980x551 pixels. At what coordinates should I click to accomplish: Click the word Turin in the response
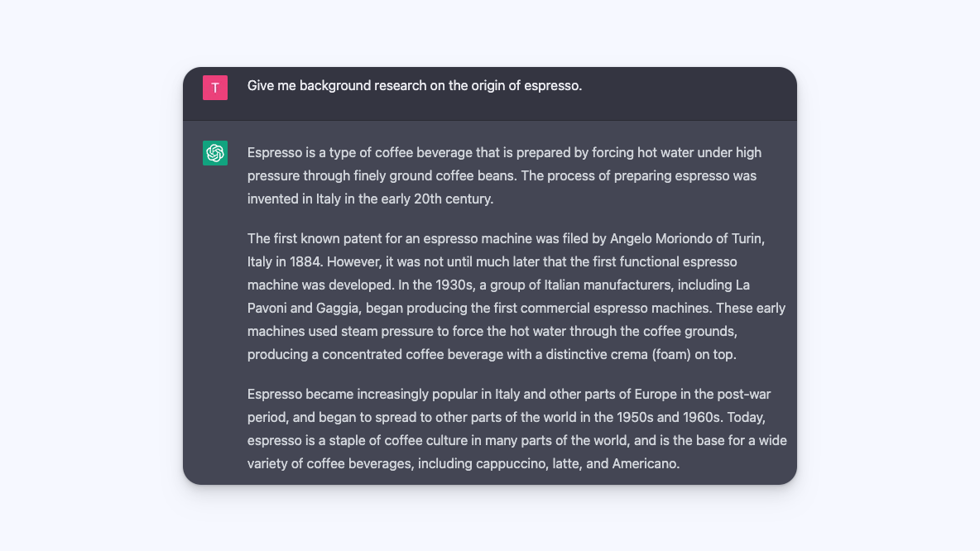point(747,238)
